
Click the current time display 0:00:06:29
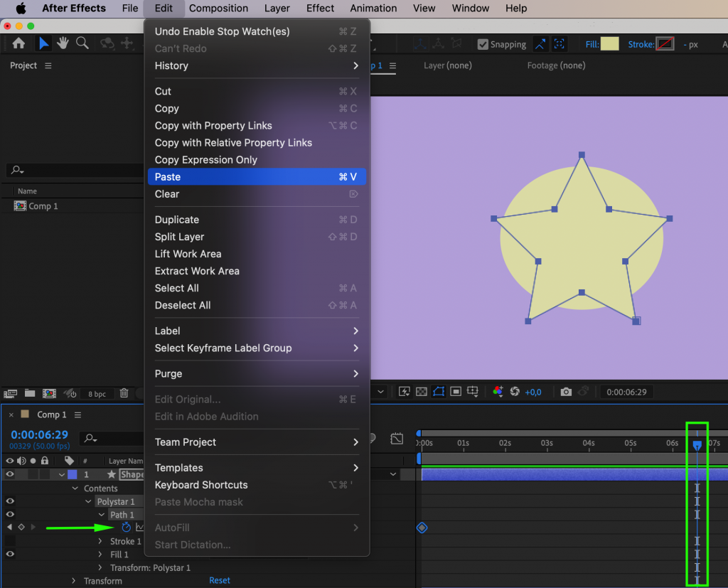pyautogui.click(x=39, y=435)
